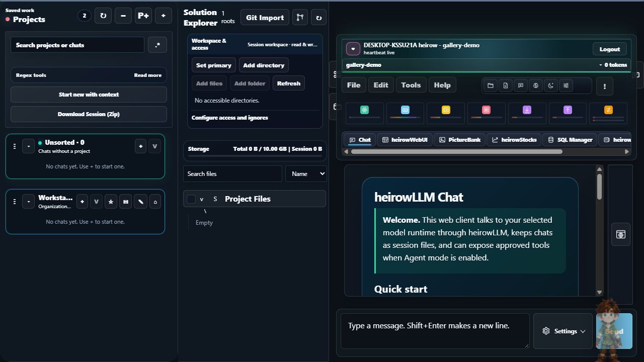Collapse the Unsorted group with its caret button
Screen dimensions: 644x362
pyautogui.click(x=29, y=146)
